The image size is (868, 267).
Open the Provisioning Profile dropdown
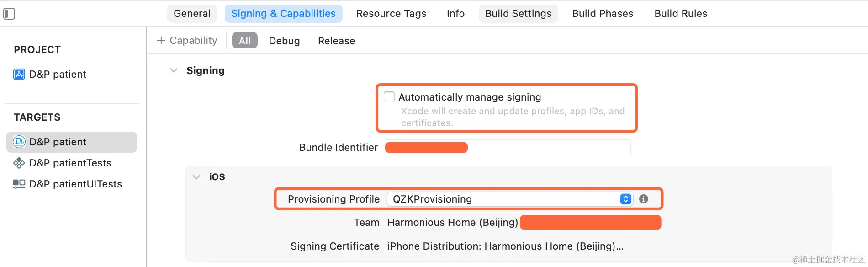click(x=625, y=199)
